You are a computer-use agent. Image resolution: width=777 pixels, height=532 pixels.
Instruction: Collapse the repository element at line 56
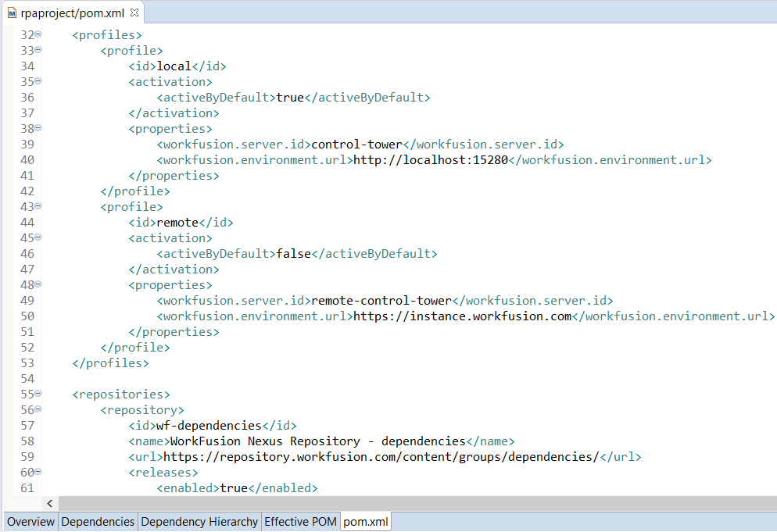click(38, 409)
